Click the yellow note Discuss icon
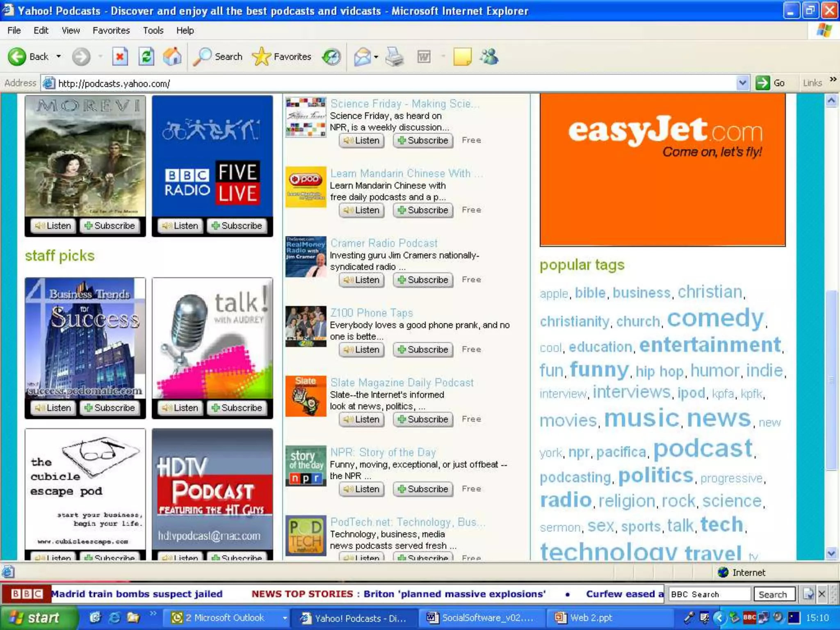This screenshot has width=840, height=630. [x=462, y=57]
